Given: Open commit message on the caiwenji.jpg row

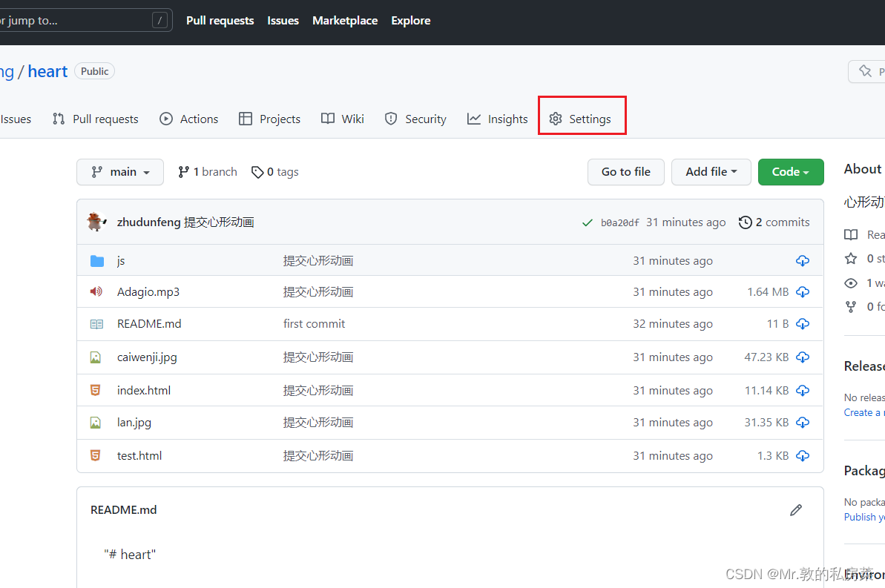Looking at the screenshot, I should pos(318,357).
